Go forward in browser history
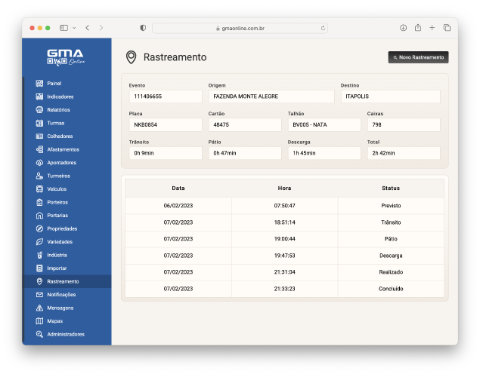Image resolution: width=480 pixels, height=377 pixels. tap(101, 28)
